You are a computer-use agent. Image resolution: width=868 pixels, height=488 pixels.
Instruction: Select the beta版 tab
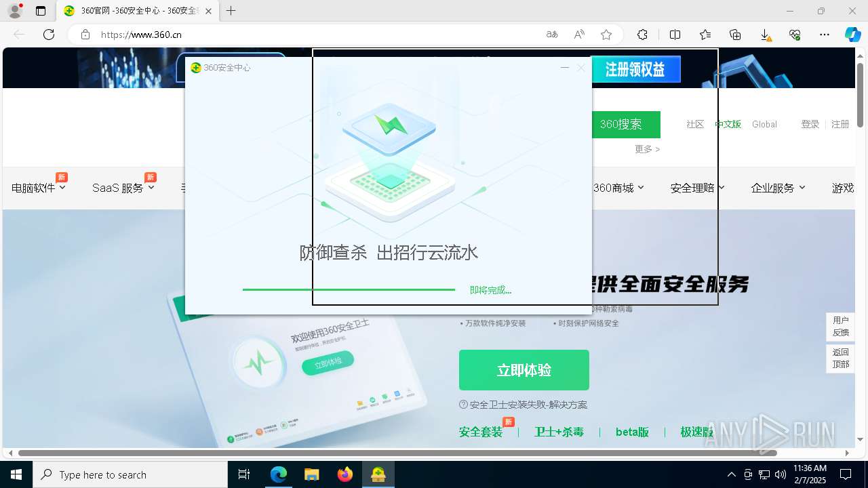click(x=632, y=432)
